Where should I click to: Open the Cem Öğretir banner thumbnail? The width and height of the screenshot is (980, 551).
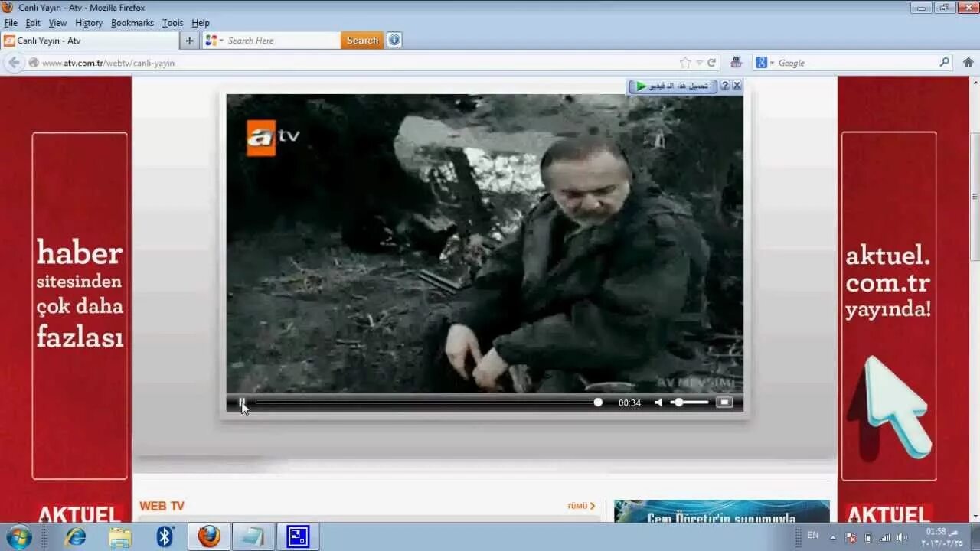pyautogui.click(x=721, y=511)
